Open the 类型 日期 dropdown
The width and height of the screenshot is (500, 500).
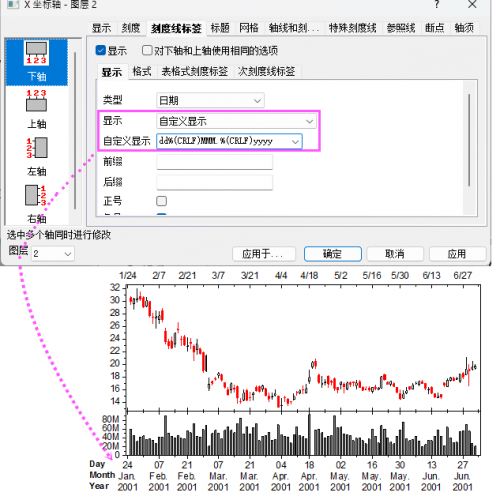(210, 100)
